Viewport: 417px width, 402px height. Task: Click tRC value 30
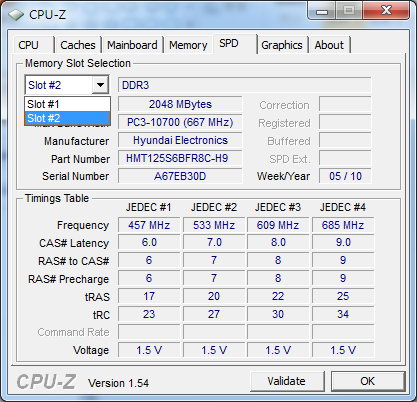point(278,314)
